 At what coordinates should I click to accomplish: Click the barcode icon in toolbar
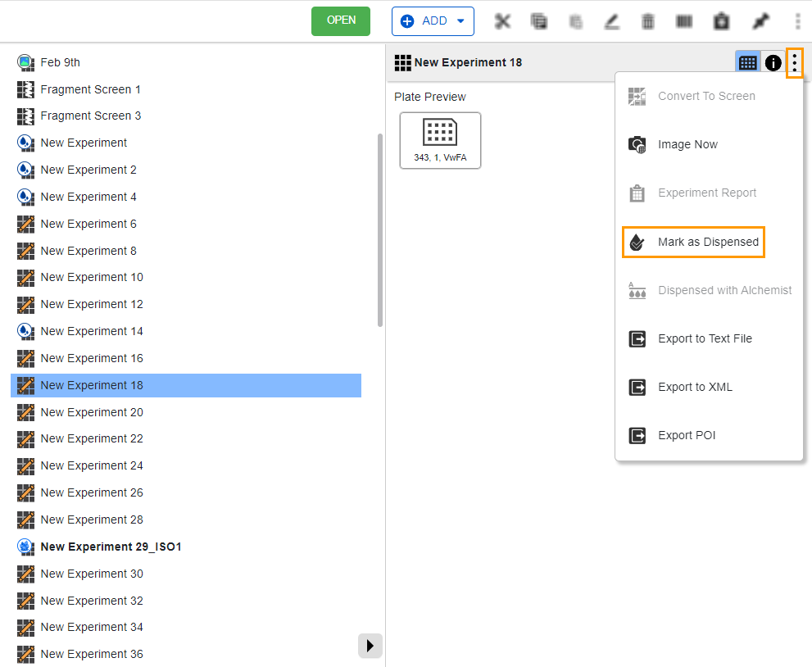(684, 21)
